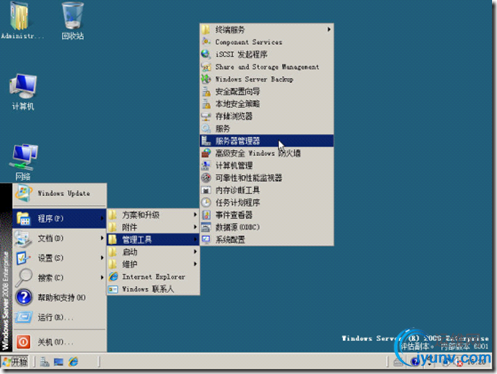Click the 内存诊断工具 chip icon
The height and width of the screenshot is (374, 497).
click(x=206, y=190)
